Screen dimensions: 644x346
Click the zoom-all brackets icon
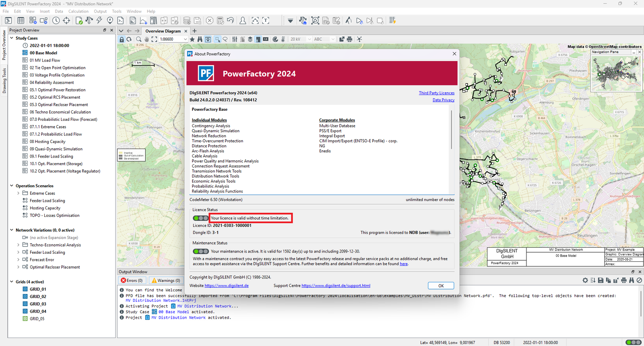tap(154, 39)
